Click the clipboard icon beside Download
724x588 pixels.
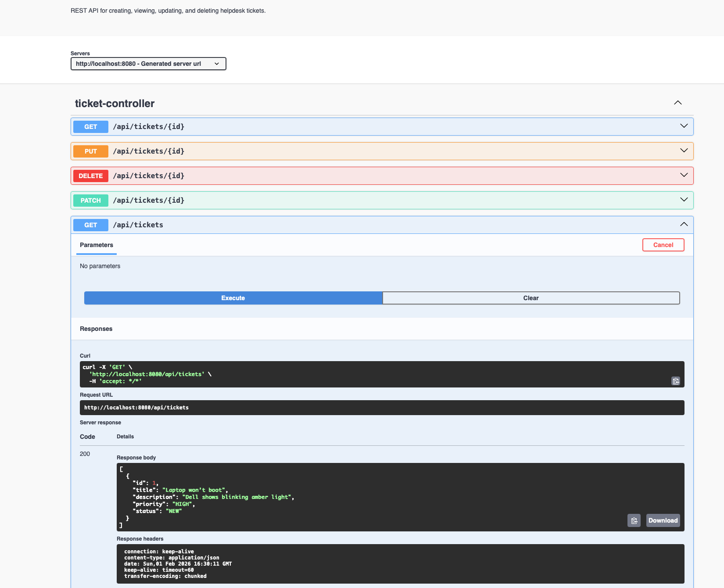coord(634,520)
